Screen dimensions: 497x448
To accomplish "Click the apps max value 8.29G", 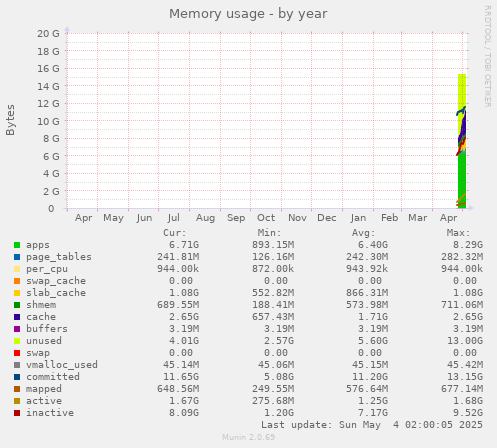I will [468, 245].
